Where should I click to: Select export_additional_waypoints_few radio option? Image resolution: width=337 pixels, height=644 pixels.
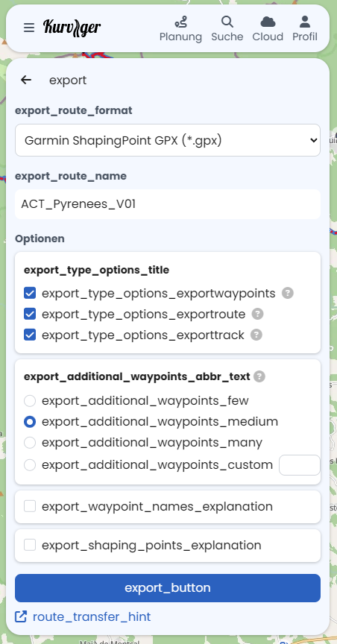tap(30, 400)
